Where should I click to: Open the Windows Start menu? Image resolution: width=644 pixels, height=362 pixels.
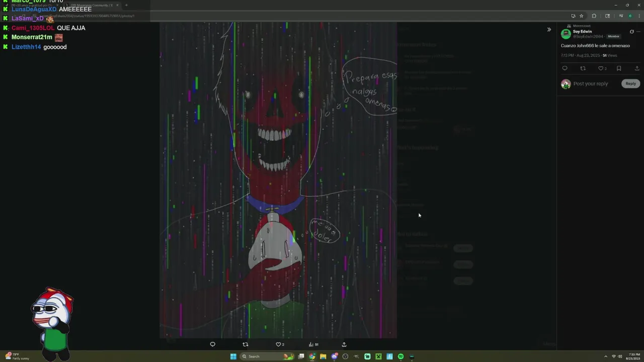point(233,356)
